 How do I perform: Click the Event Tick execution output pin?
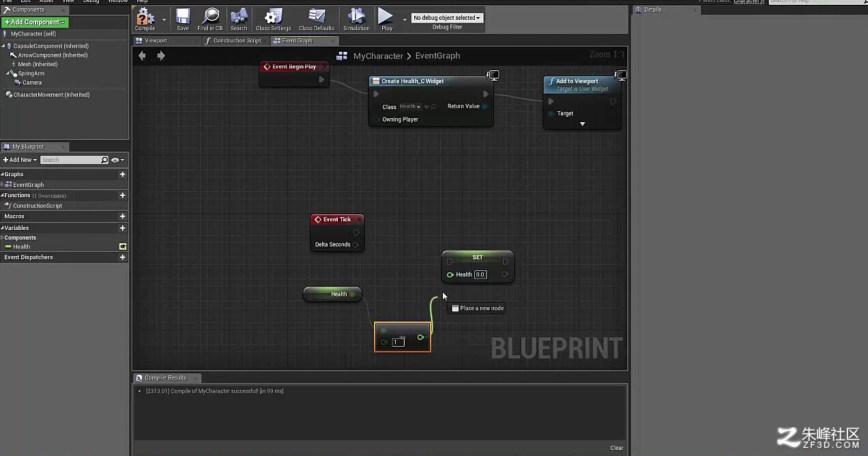[x=356, y=232]
